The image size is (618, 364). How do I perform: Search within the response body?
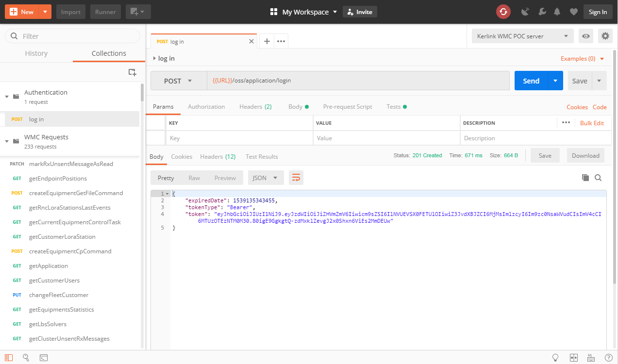(598, 178)
